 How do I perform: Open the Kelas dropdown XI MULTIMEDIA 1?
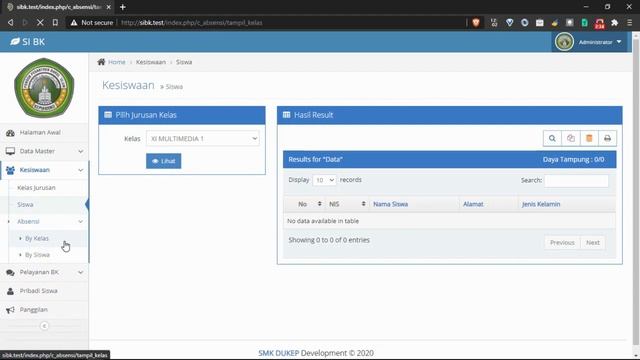[203, 139]
